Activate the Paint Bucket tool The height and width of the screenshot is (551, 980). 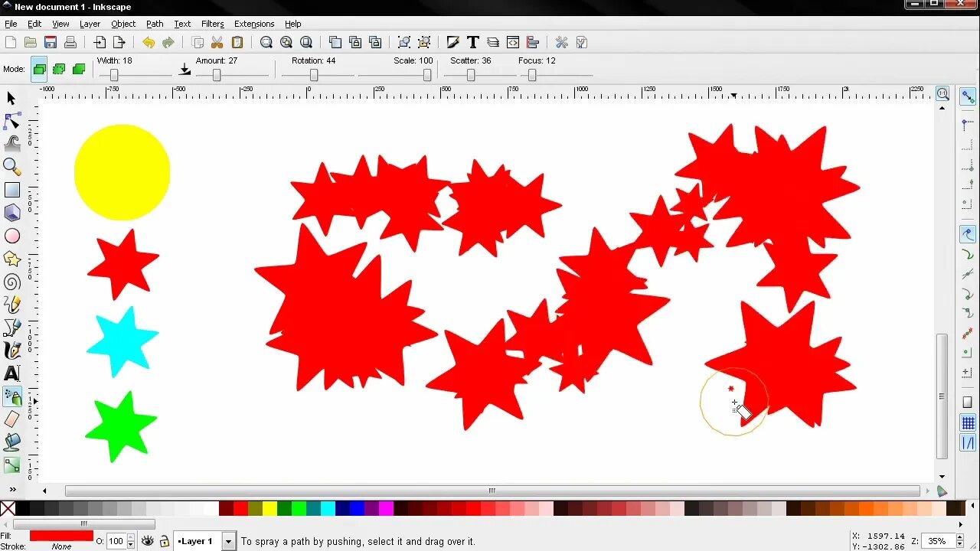pos(11,442)
